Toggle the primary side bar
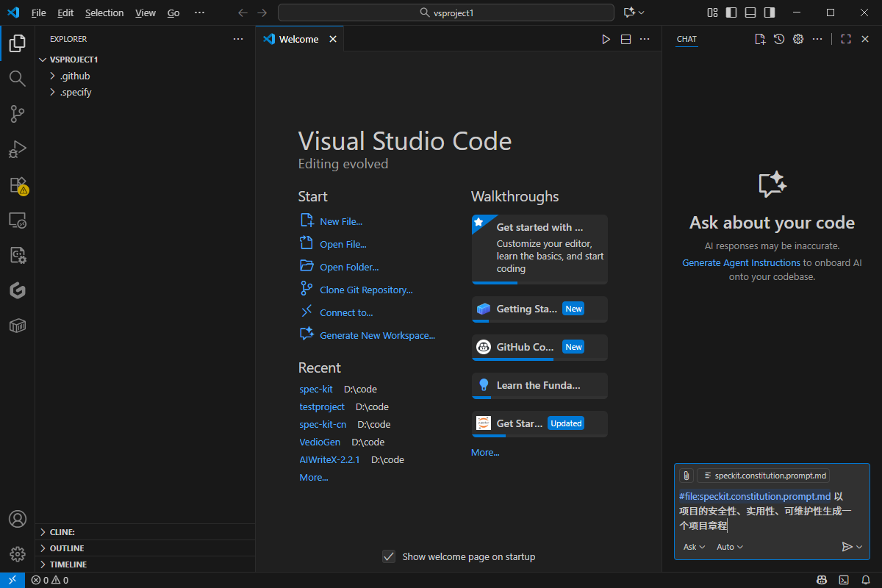This screenshot has height=588, width=882. [731, 12]
